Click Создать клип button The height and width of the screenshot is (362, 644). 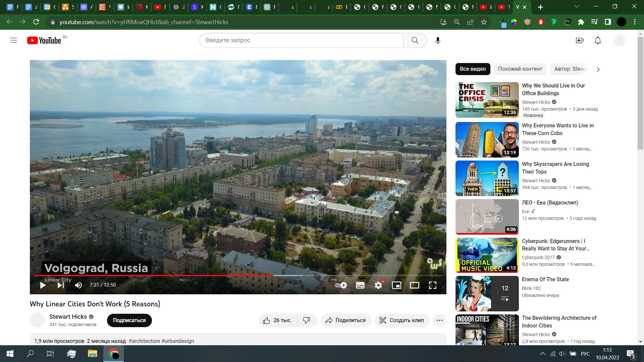[x=402, y=320]
